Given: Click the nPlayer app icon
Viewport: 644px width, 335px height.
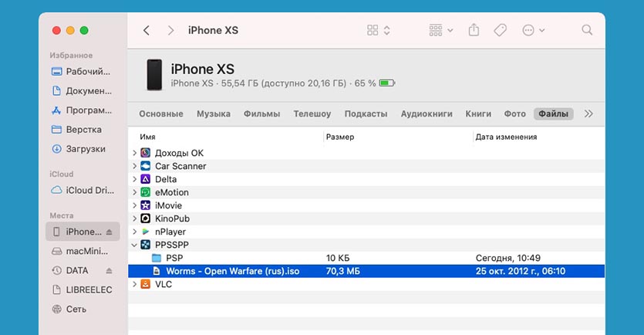Looking at the screenshot, I should (x=146, y=232).
